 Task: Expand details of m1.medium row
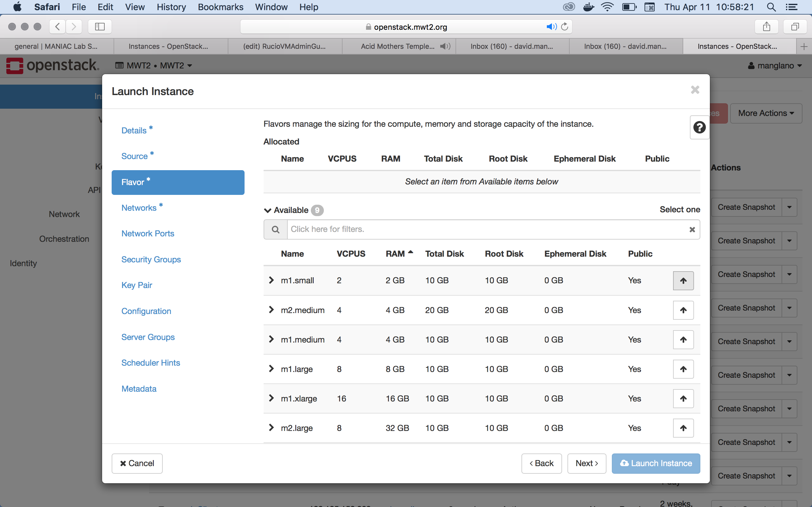pos(271,339)
